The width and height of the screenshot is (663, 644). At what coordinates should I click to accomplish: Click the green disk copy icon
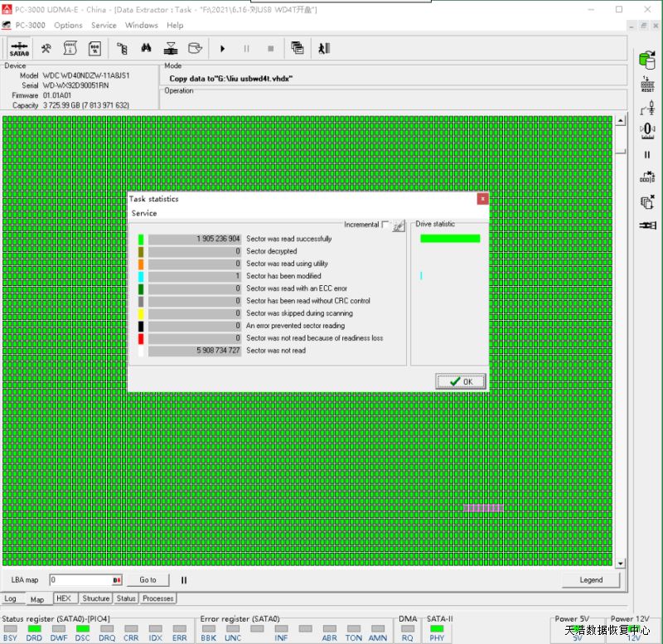pos(646,60)
